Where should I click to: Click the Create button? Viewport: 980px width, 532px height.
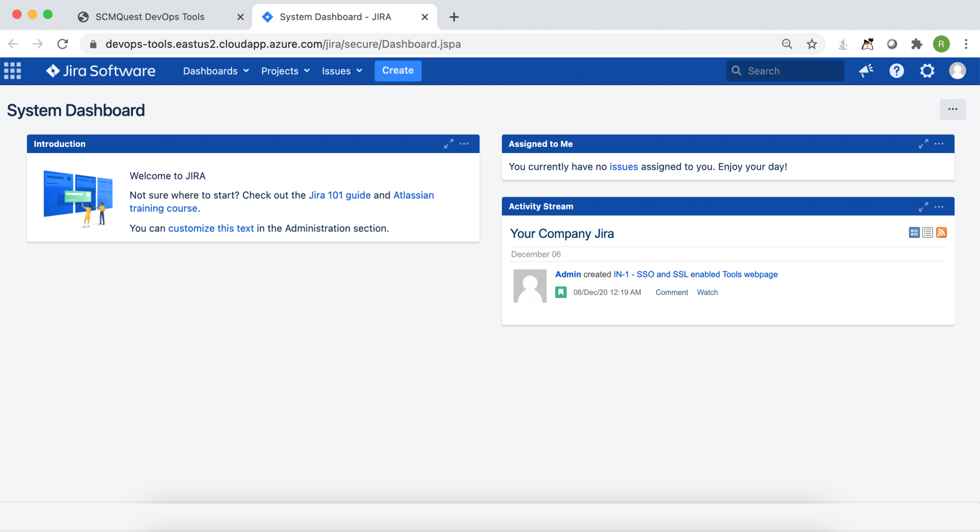click(398, 70)
